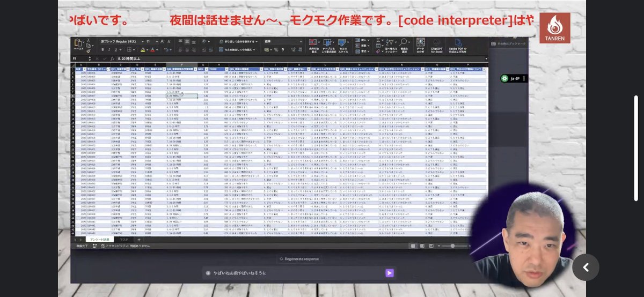Click the Cut scissors icon
The width and height of the screenshot is (644, 297).
88,40
